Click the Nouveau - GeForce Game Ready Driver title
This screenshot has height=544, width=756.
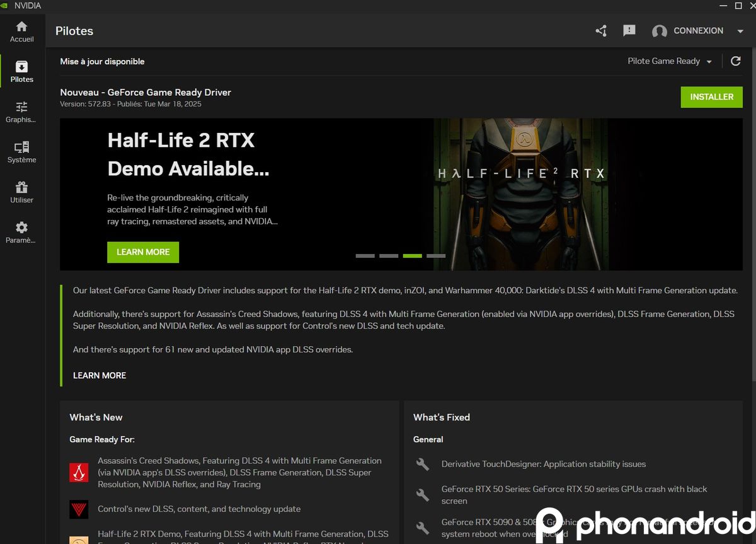(x=146, y=92)
